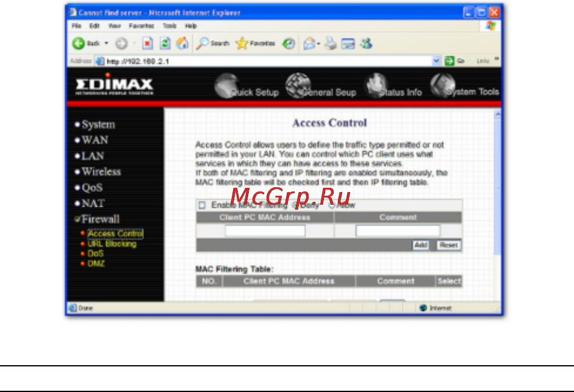The height and width of the screenshot is (392, 574).
Task: Click the address bar URL field
Action: [x=264, y=61]
